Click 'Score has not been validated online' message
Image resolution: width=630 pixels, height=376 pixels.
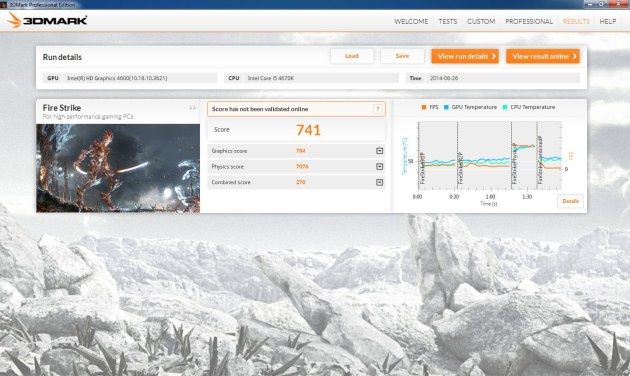click(260, 109)
